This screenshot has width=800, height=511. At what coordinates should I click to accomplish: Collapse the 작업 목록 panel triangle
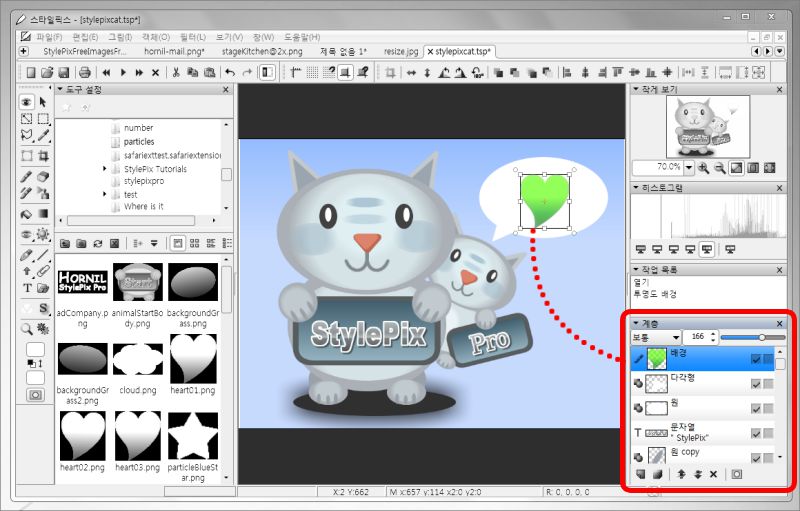pyautogui.click(x=636, y=269)
